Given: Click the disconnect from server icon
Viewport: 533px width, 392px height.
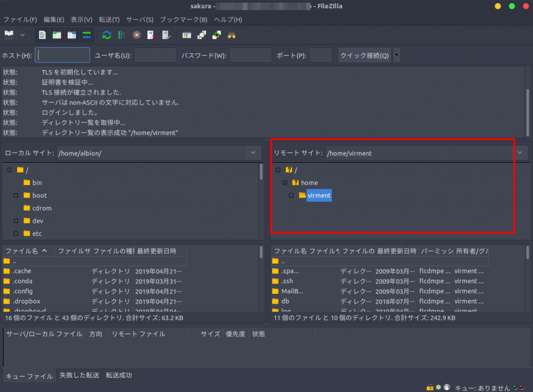Looking at the screenshot, I should (x=151, y=35).
